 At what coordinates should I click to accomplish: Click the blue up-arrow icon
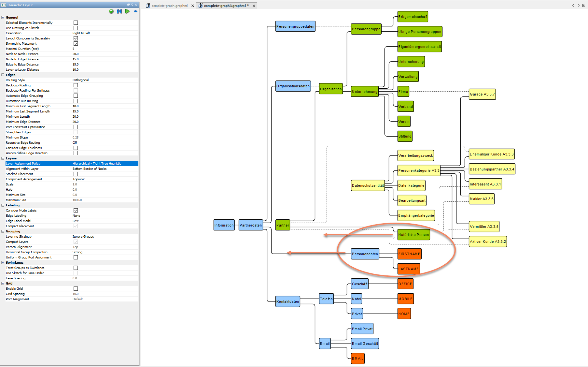pyautogui.click(x=135, y=11)
